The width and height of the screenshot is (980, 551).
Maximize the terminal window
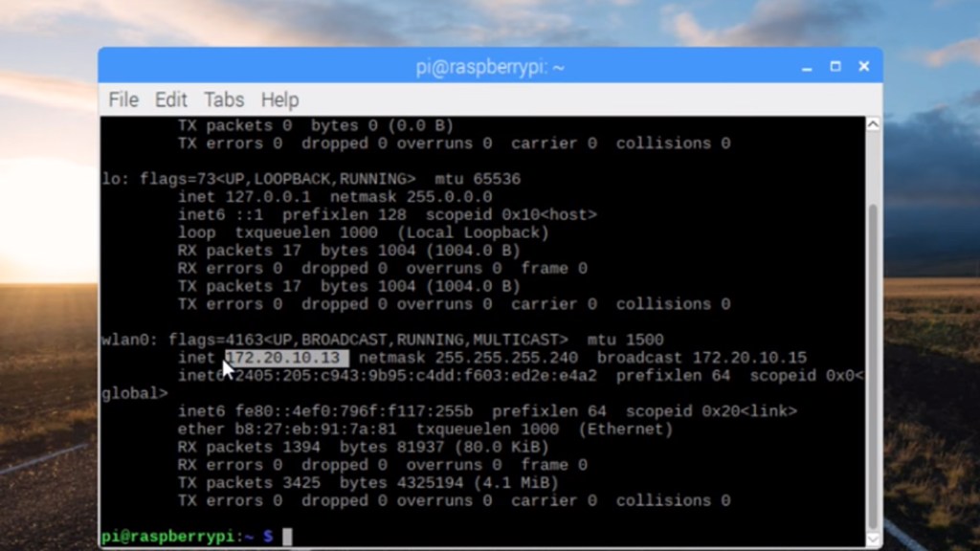835,66
